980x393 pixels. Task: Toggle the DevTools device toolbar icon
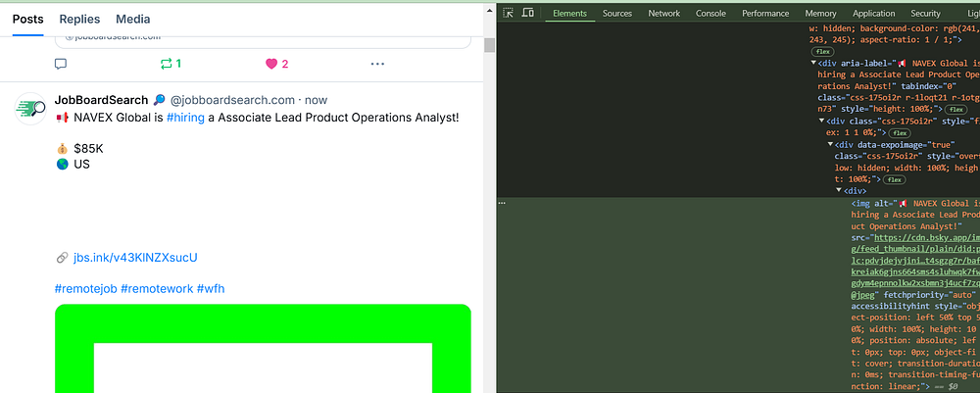tap(528, 13)
